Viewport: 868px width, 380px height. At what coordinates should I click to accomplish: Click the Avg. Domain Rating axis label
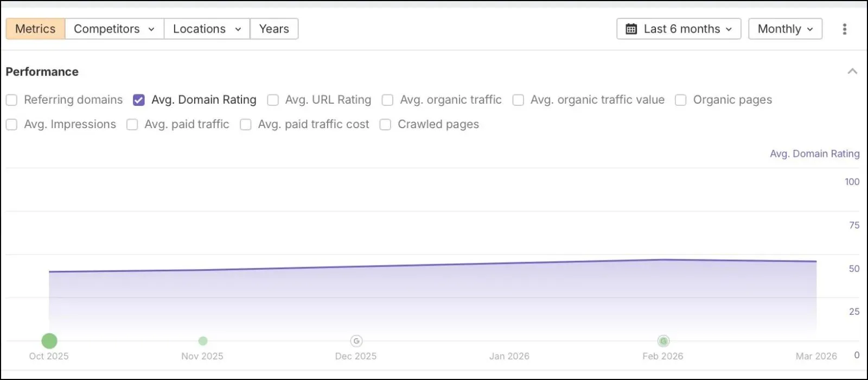815,154
